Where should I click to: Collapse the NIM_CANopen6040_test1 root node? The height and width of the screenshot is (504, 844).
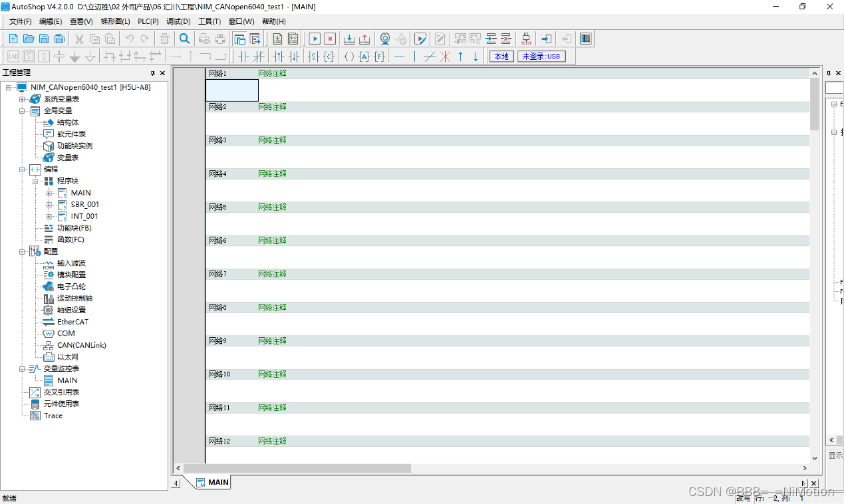pyautogui.click(x=8, y=87)
